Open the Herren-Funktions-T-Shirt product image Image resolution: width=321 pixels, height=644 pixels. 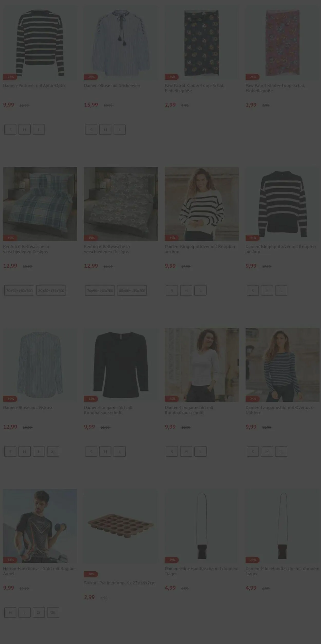coord(40,526)
